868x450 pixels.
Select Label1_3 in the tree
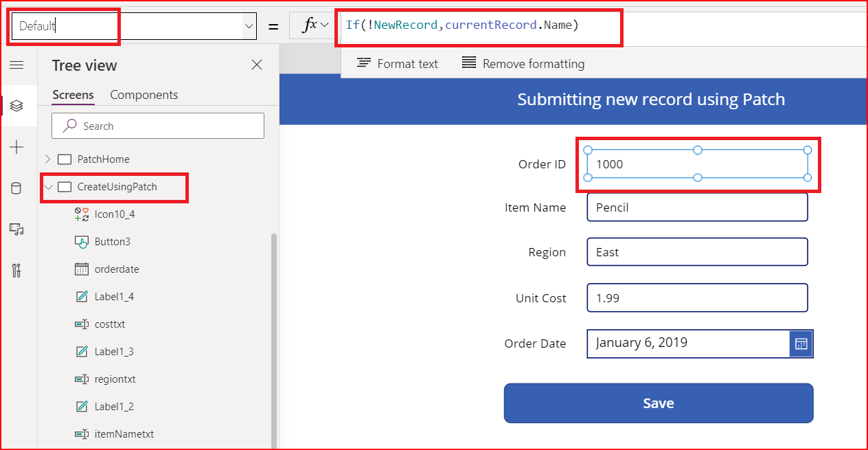tap(114, 352)
